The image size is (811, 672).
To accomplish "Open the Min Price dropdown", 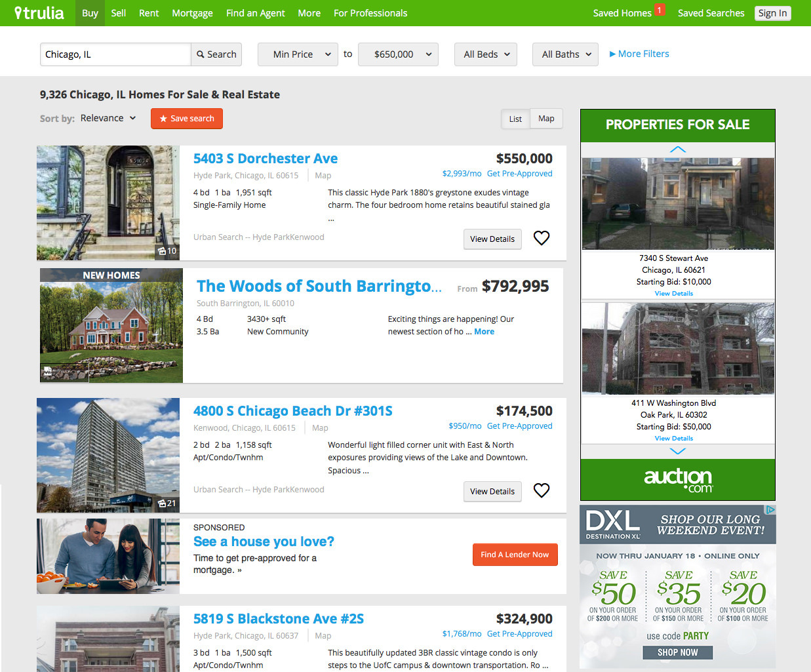I will (x=298, y=54).
